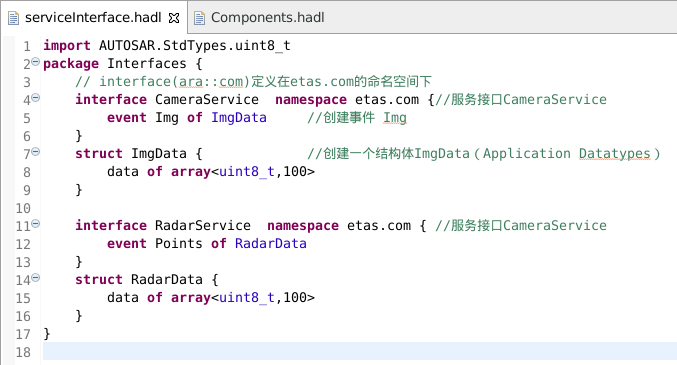The width and height of the screenshot is (677, 365).
Task: Collapse the CameraService interface fold marker
Action: click(x=36, y=98)
